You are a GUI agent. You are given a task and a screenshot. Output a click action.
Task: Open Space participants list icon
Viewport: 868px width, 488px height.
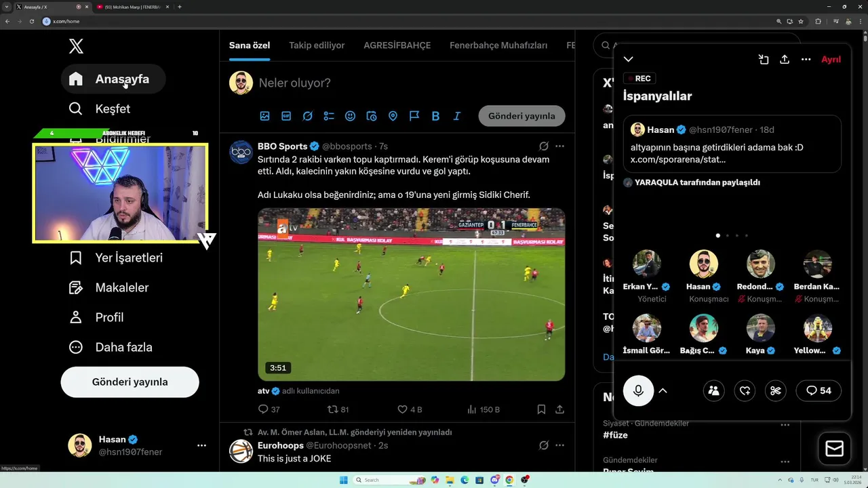tap(713, 390)
